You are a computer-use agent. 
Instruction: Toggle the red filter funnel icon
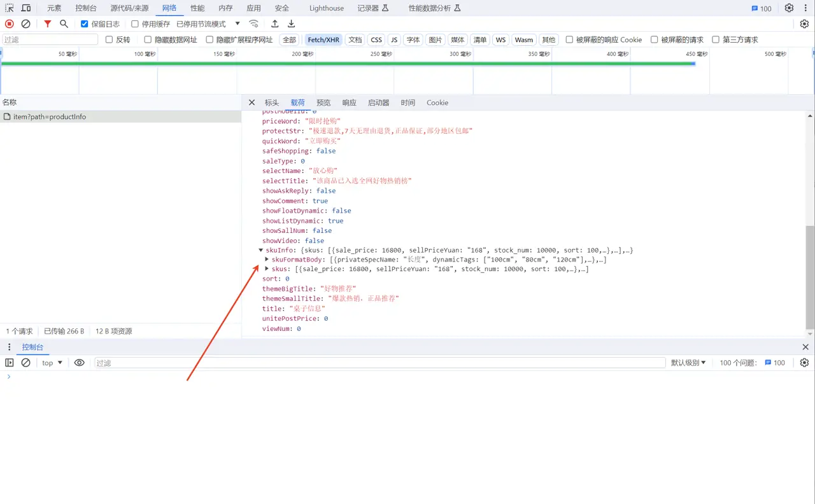click(48, 24)
